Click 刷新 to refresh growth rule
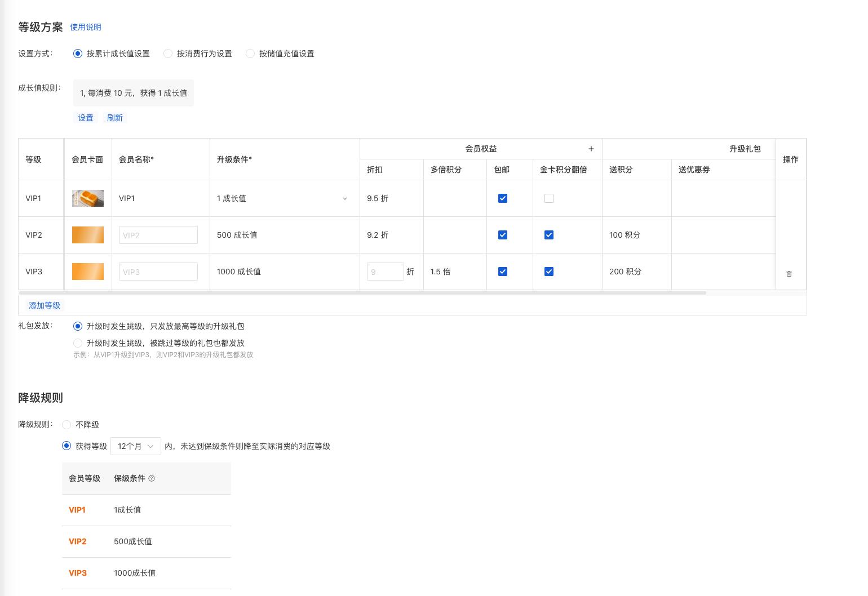Viewport: 868px width, 596px height. coord(115,118)
